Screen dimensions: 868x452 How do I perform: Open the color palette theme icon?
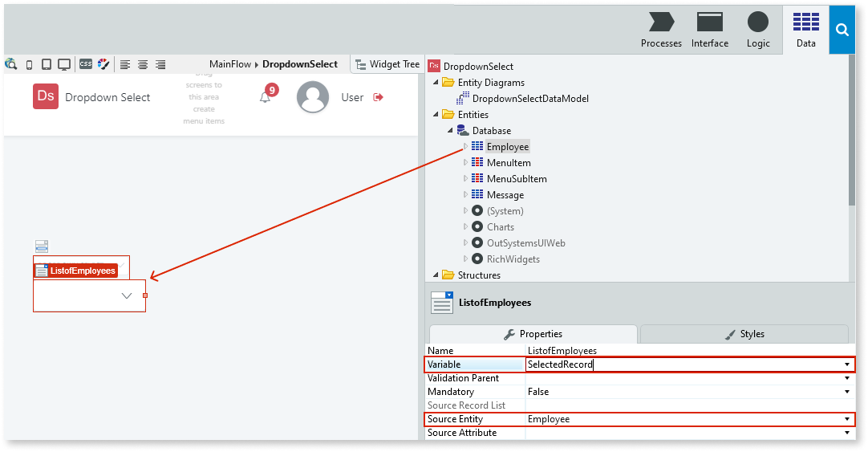(102, 64)
